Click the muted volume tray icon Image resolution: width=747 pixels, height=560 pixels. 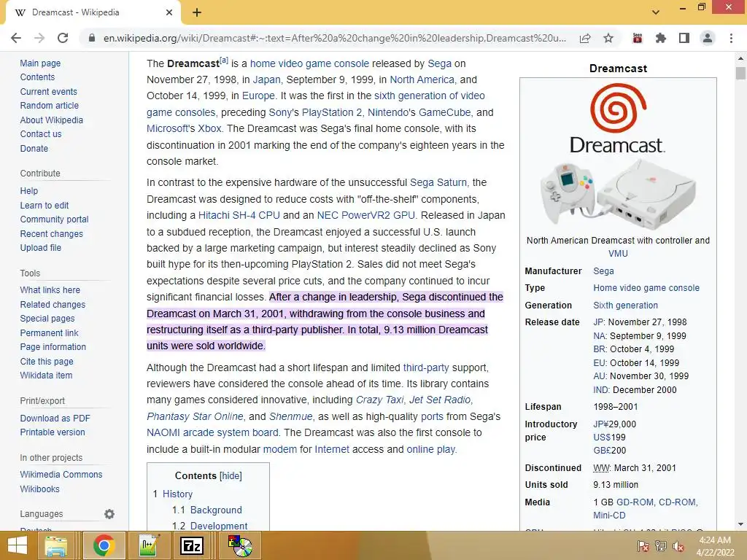(x=678, y=546)
